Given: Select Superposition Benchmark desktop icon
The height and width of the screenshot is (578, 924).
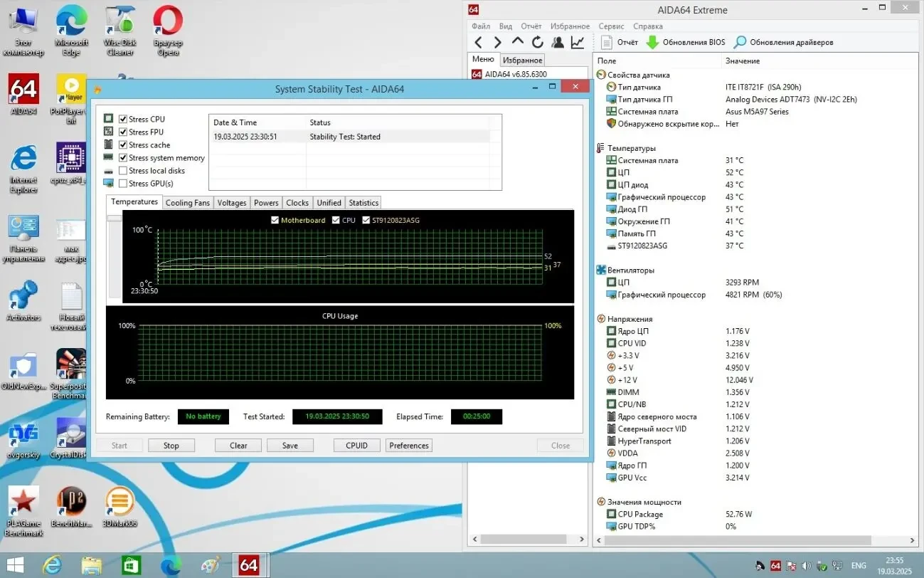Looking at the screenshot, I should 70,374.
